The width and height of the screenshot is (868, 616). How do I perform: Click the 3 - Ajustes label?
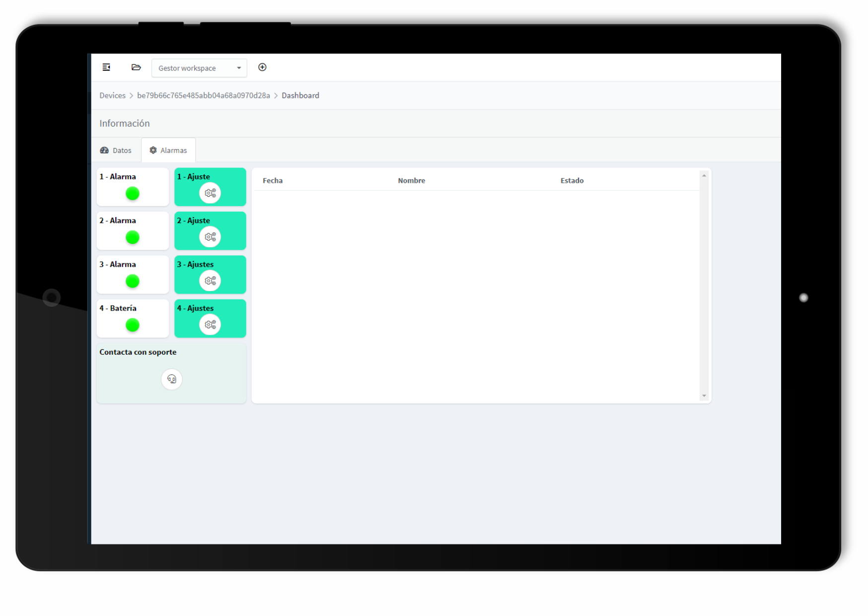pyautogui.click(x=196, y=264)
